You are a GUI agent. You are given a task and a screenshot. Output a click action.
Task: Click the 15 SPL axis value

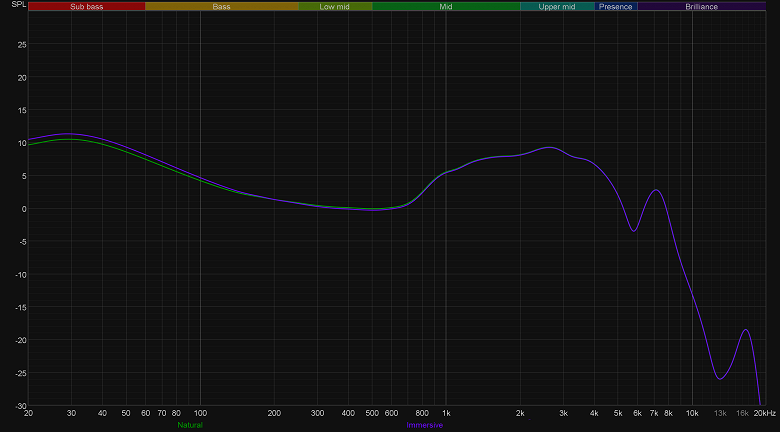[x=22, y=110]
